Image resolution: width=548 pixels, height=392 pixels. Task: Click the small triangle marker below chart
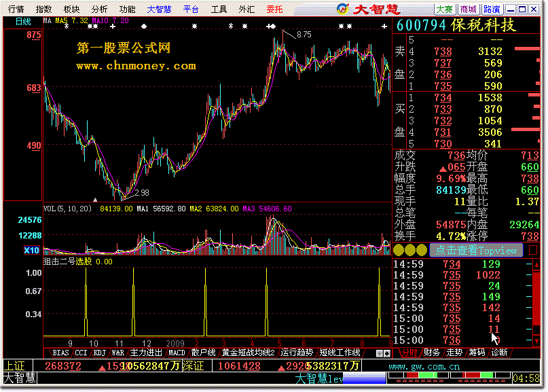(x=94, y=200)
